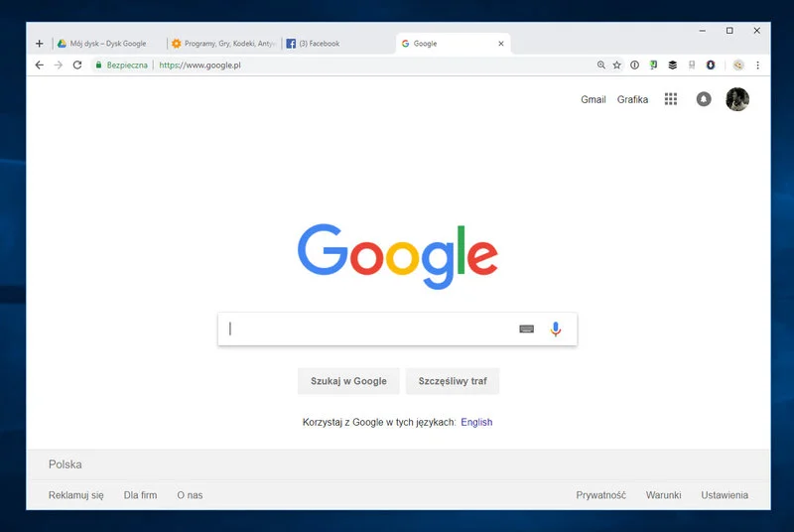Viewport: 794px width, 532px height.
Task: Start voice search with the microphone
Action: point(556,329)
